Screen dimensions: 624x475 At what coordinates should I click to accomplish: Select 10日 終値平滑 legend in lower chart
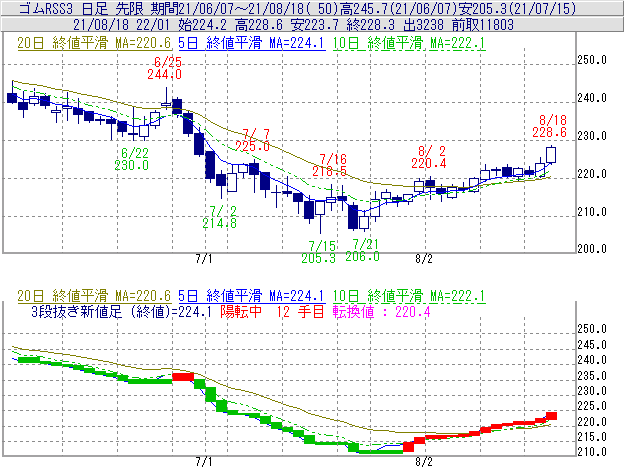[409, 296]
